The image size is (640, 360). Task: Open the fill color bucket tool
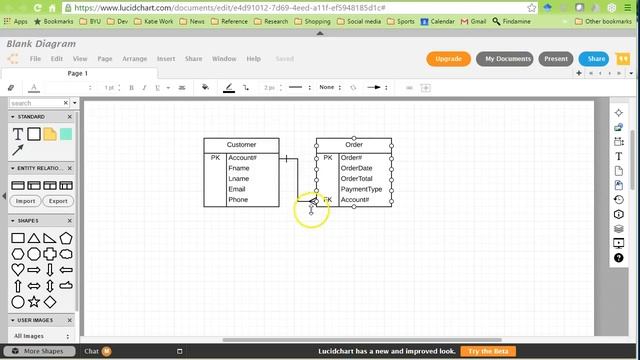click(205, 87)
